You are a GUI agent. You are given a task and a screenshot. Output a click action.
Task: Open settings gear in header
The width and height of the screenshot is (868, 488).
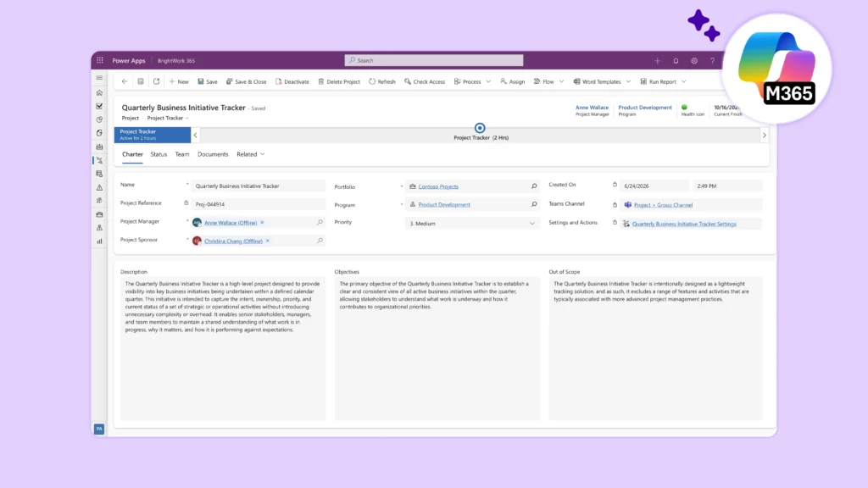pos(694,61)
